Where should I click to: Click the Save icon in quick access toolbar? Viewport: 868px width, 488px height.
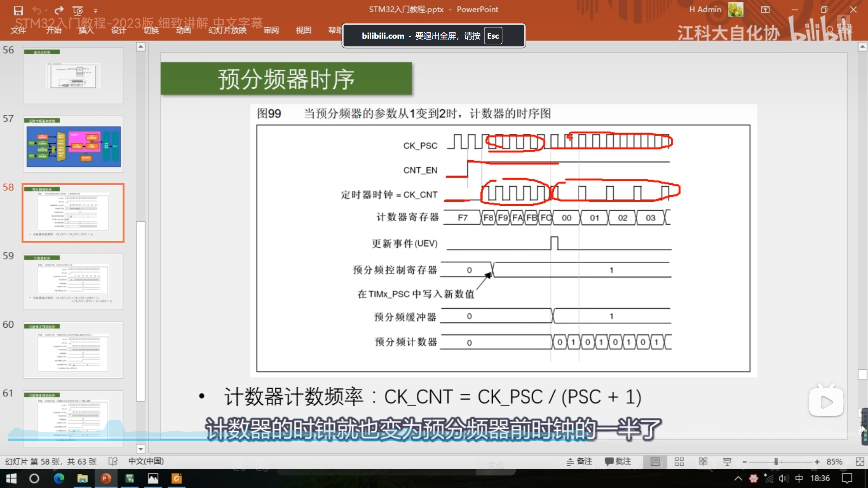tap(18, 11)
